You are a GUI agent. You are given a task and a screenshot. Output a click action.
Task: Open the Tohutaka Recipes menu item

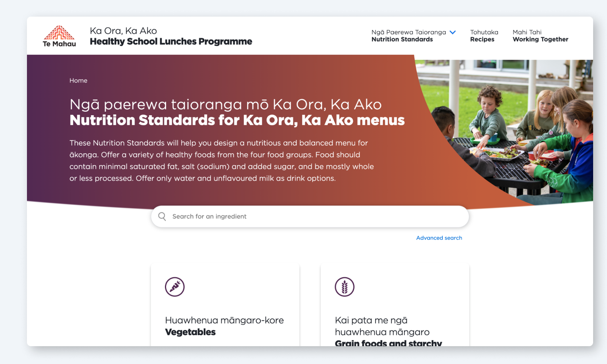click(484, 36)
